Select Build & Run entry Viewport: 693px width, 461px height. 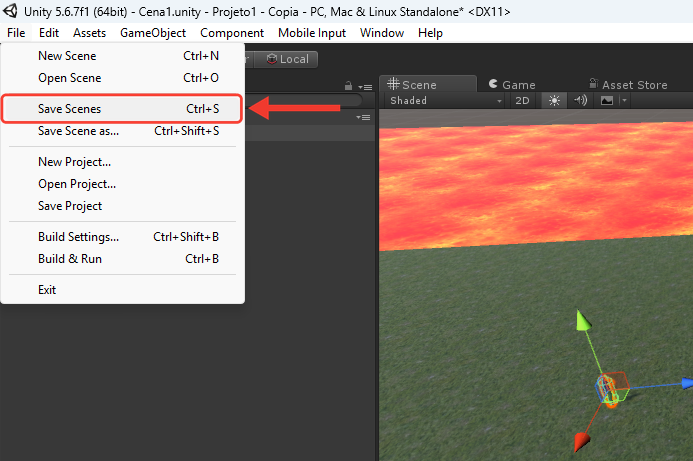click(122, 259)
